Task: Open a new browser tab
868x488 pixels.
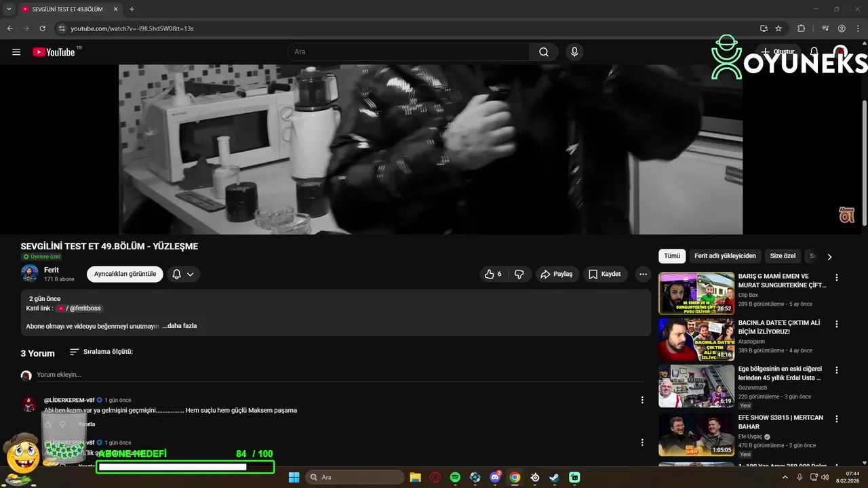Action: pos(132,9)
